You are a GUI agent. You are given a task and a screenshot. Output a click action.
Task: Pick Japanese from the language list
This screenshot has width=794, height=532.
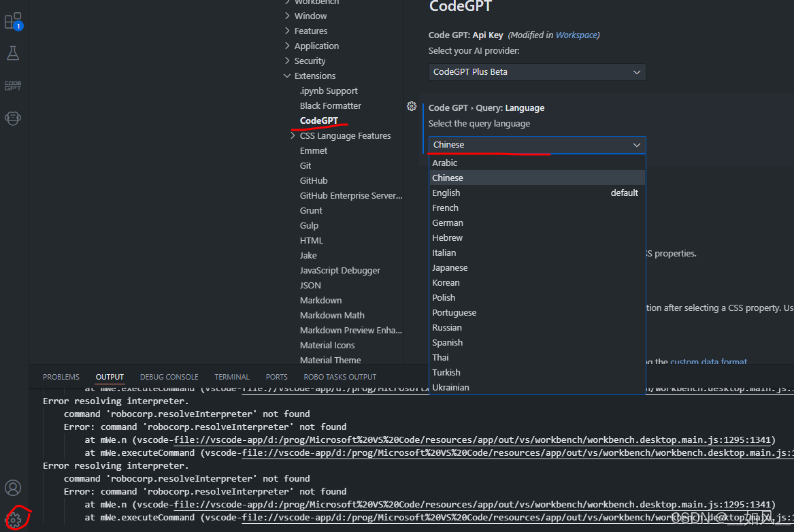537,268
